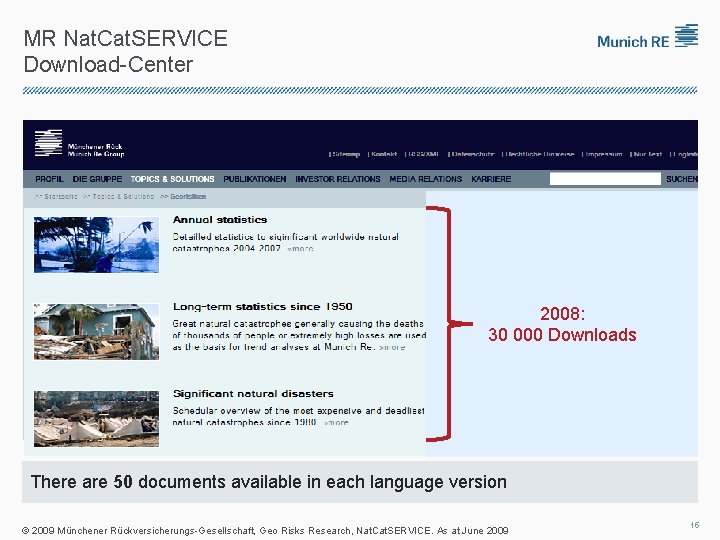720x540 pixels.
Task: Click the SUCHEN search button
Action: pyautogui.click(x=681, y=179)
